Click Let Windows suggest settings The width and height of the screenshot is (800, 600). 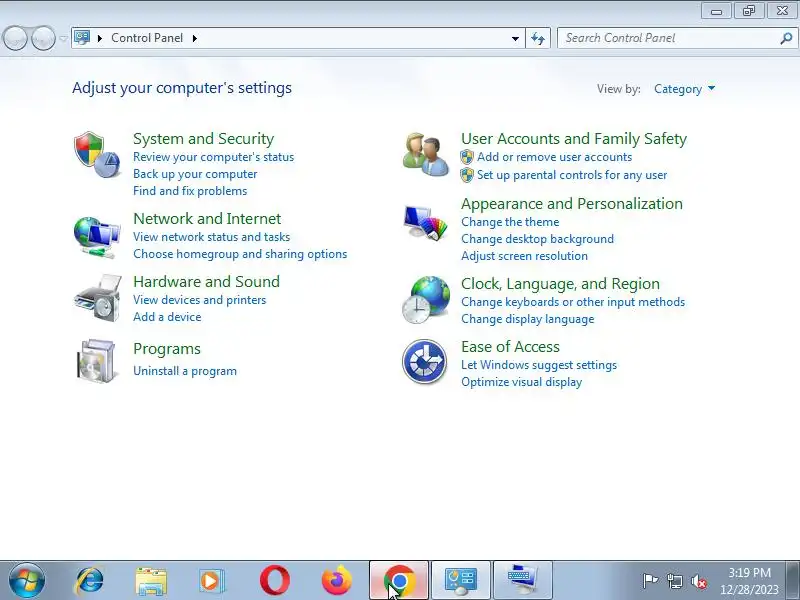click(539, 365)
